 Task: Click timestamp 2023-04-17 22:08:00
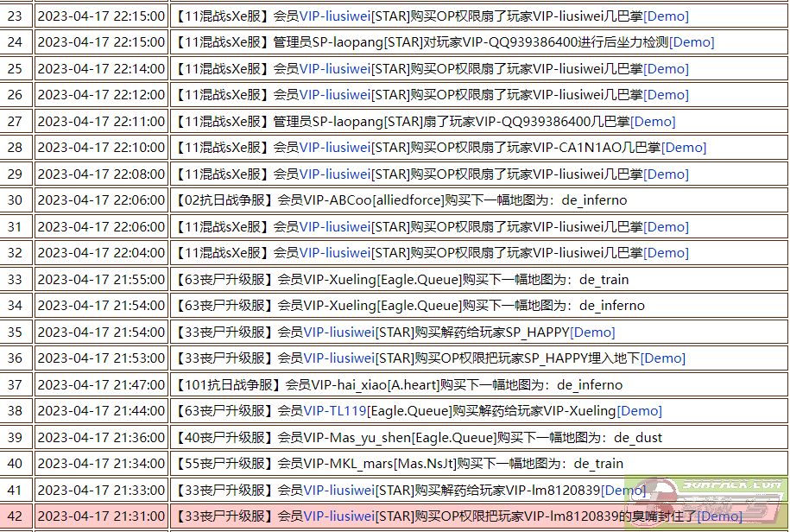point(101,174)
